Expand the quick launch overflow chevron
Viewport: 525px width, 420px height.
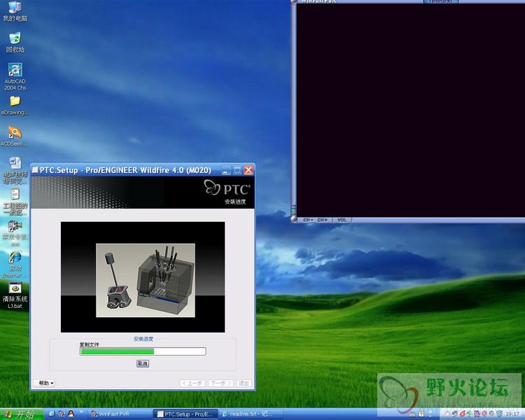(81, 412)
